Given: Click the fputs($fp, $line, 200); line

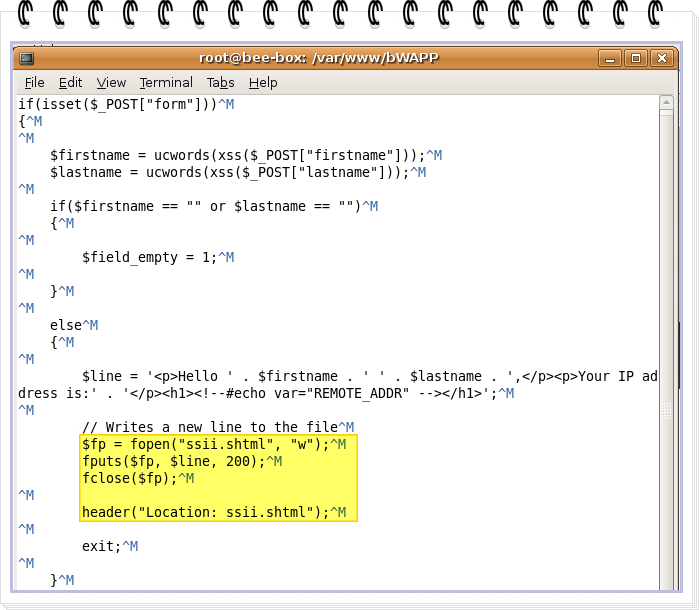Looking at the screenshot, I should click(x=182, y=461).
